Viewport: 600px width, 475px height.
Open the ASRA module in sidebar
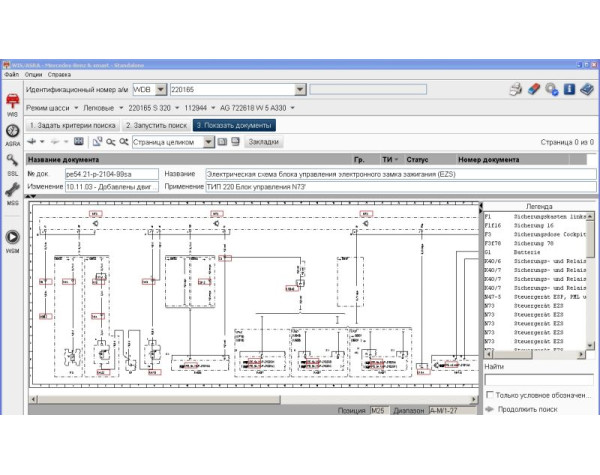point(12,131)
